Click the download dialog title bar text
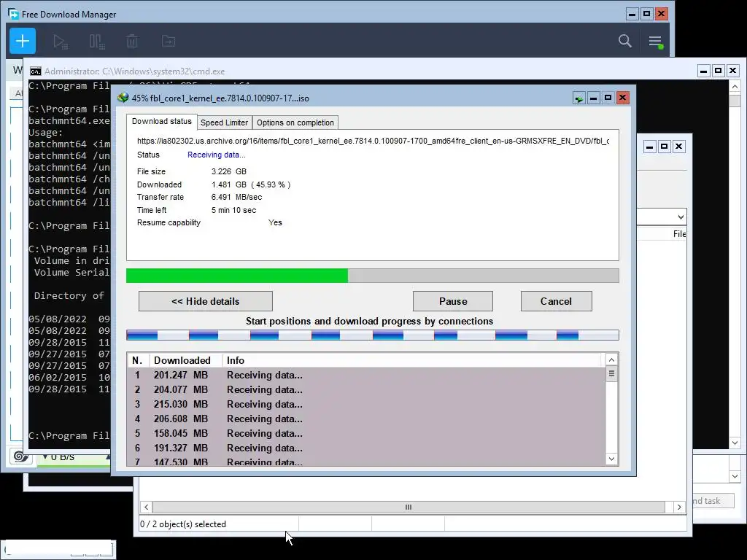747x560 pixels. tap(220, 98)
